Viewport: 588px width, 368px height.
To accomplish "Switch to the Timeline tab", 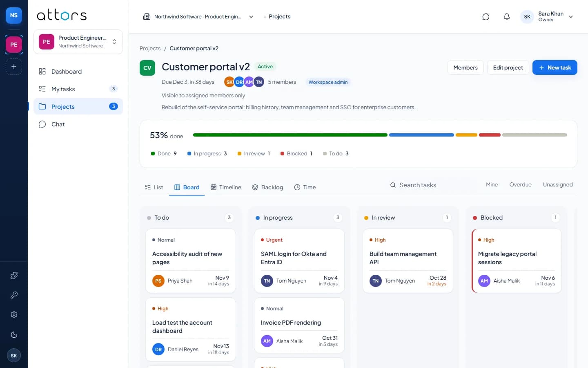I will pos(226,187).
